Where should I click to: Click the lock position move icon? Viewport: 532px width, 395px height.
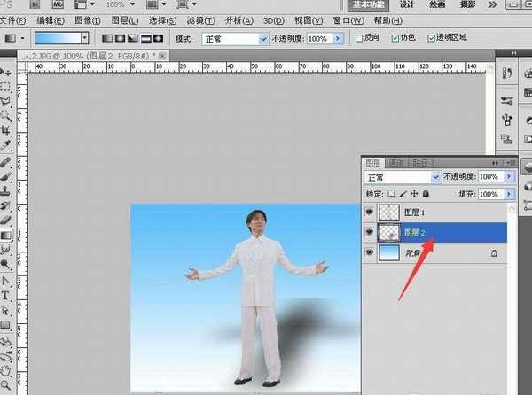(x=414, y=193)
